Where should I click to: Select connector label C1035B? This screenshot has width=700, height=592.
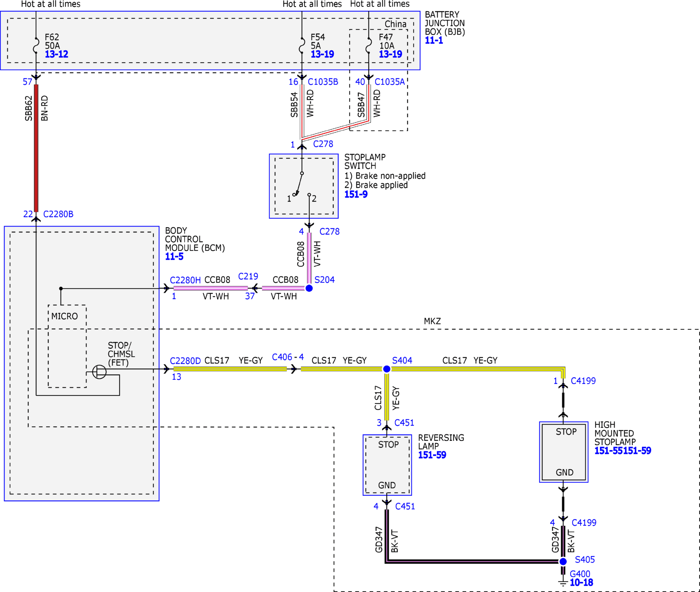(x=323, y=82)
